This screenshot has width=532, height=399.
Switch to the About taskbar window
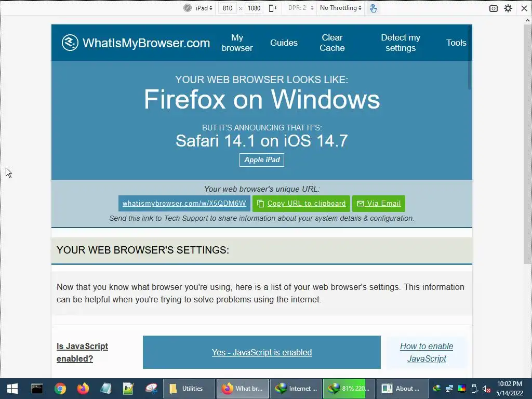click(x=403, y=389)
